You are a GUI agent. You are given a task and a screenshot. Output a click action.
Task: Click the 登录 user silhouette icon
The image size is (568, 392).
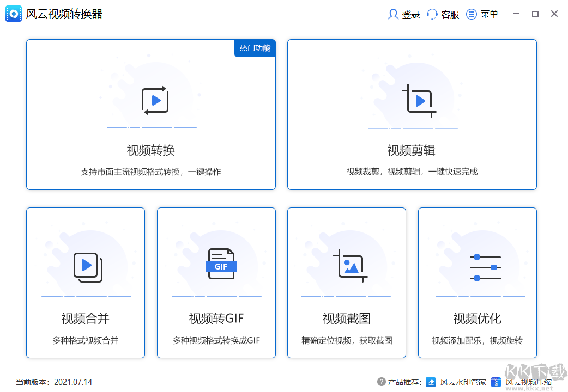[x=394, y=14]
